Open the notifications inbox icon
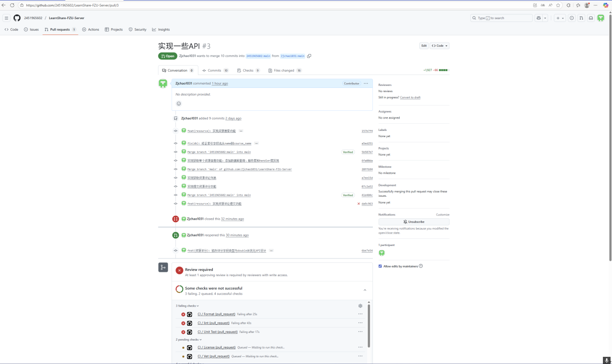Image resolution: width=612 pixels, height=364 pixels. click(x=591, y=18)
